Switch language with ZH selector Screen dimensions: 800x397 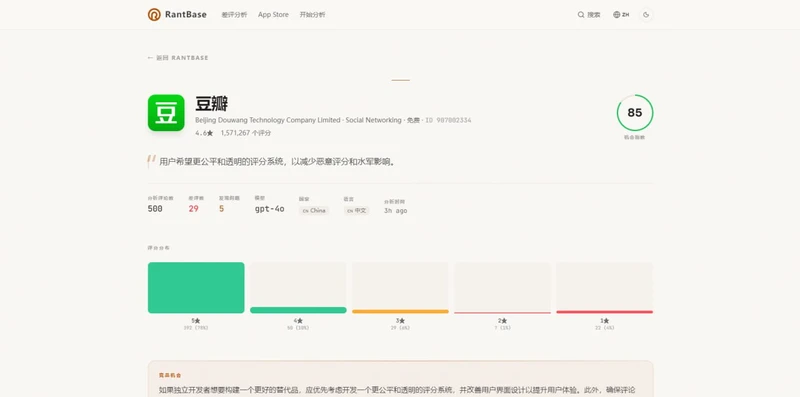tap(621, 15)
